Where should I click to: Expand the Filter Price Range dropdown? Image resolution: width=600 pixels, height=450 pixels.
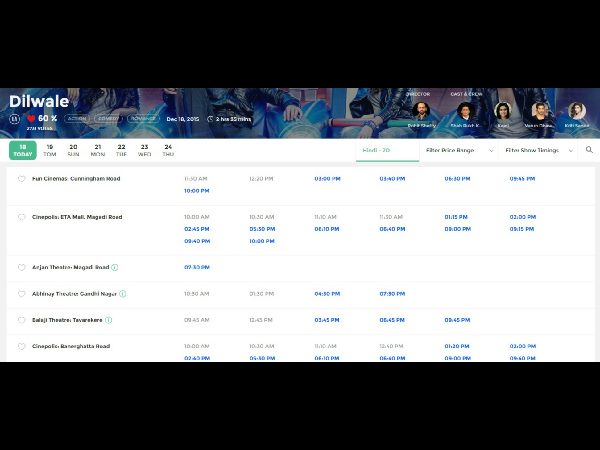click(x=459, y=150)
